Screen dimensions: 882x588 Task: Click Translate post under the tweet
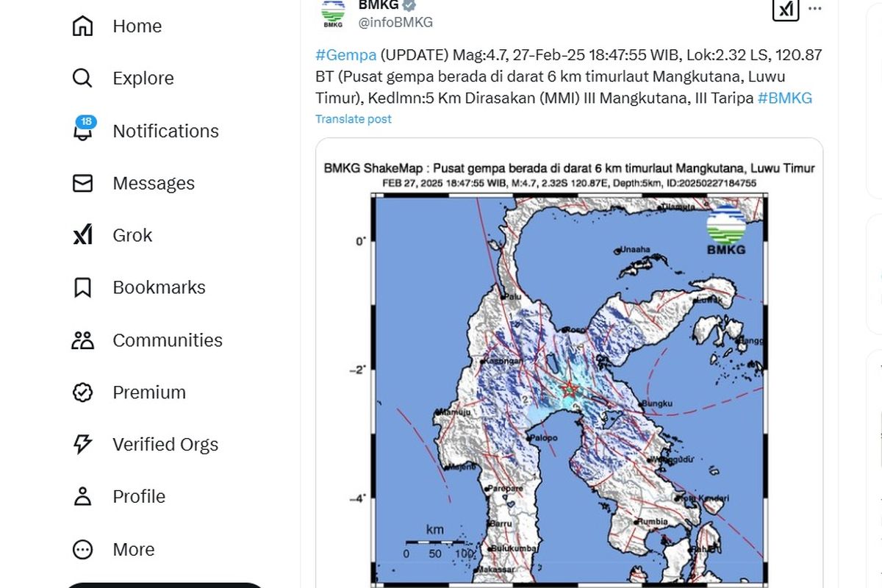point(353,118)
